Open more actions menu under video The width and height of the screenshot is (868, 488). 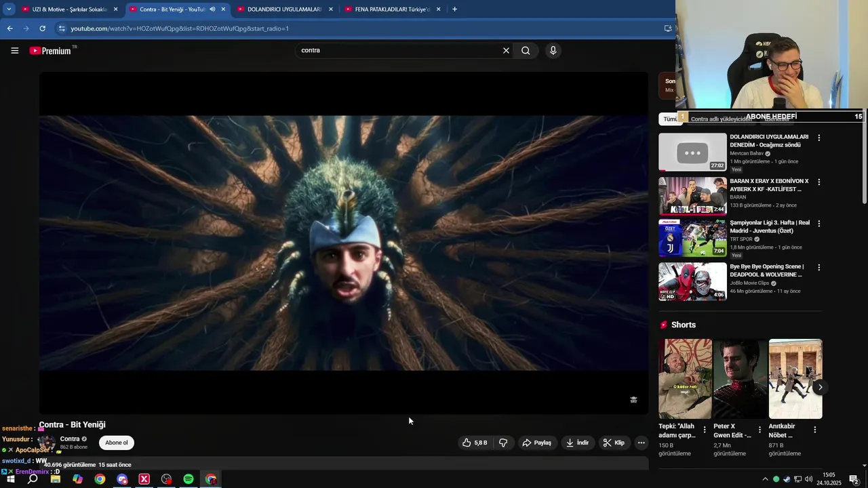[x=642, y=443]
